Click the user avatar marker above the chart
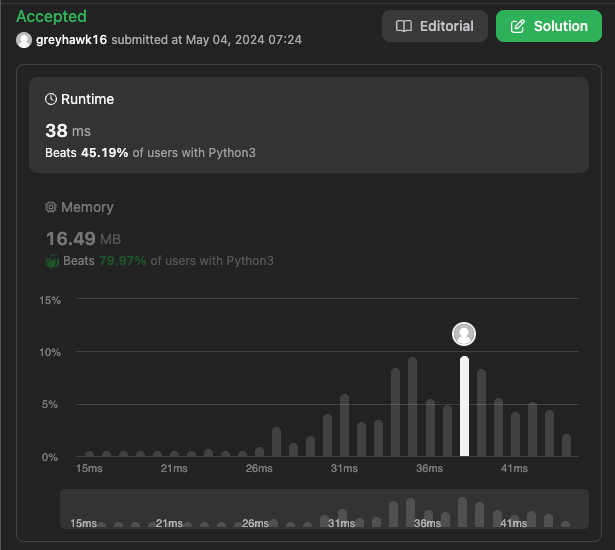 [464, 334]
